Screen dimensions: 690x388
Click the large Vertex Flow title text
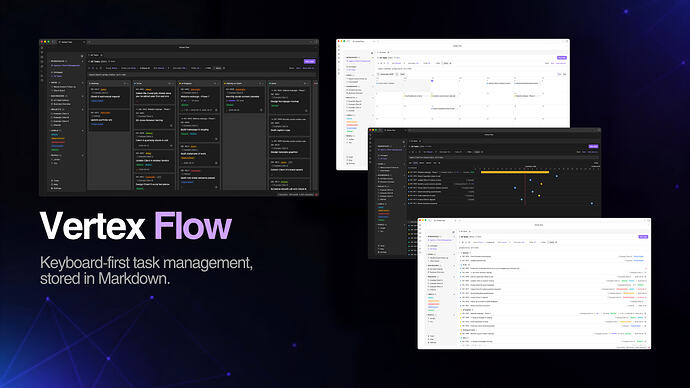point(136,226)
